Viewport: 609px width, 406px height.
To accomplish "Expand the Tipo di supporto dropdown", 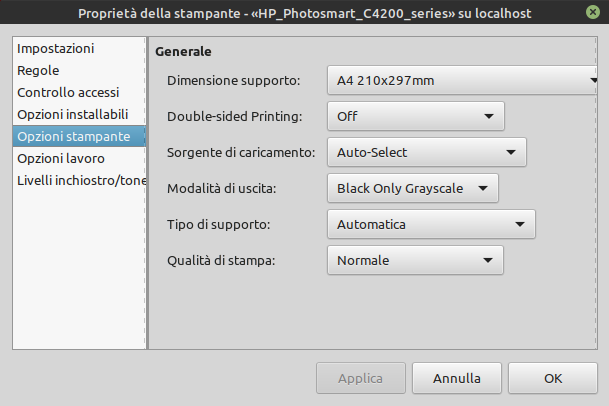I will pos(431,224).
